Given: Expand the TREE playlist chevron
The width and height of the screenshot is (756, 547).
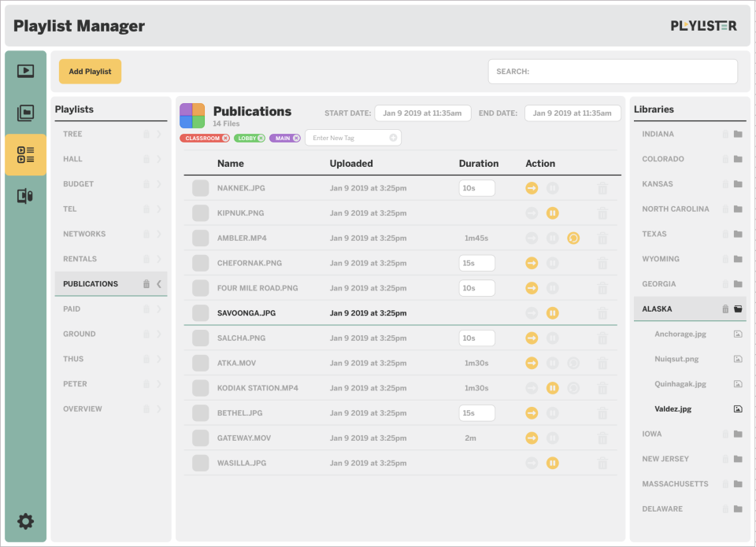Looking at the screenshot, I should point(159,134).
